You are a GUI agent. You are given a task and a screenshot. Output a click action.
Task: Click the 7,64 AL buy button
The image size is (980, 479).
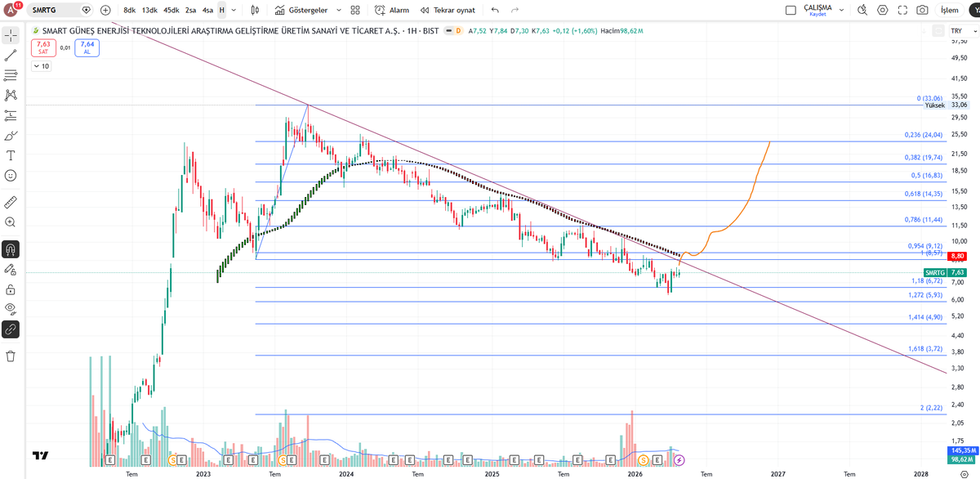tap(87, 47)
